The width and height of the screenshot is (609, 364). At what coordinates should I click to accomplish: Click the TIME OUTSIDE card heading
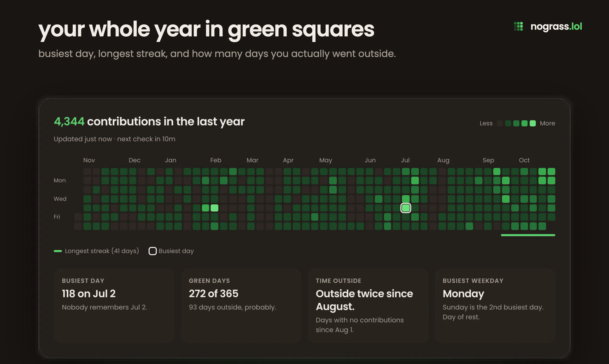click(338, 281)
